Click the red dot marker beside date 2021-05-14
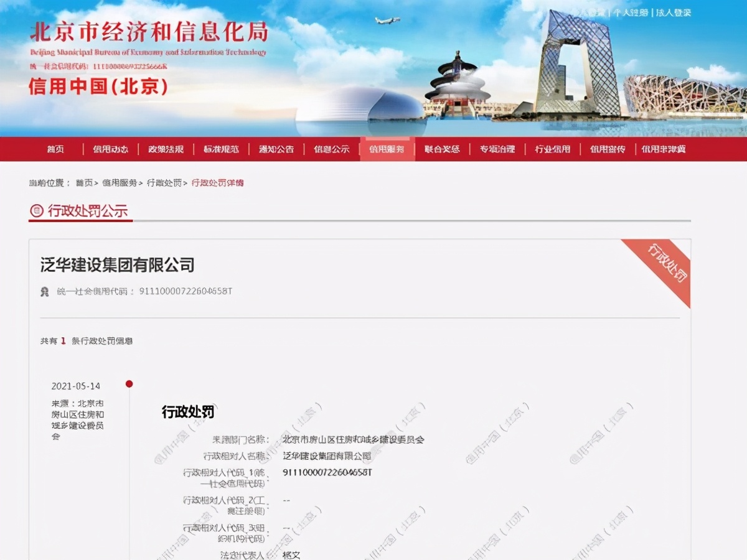 128,385
